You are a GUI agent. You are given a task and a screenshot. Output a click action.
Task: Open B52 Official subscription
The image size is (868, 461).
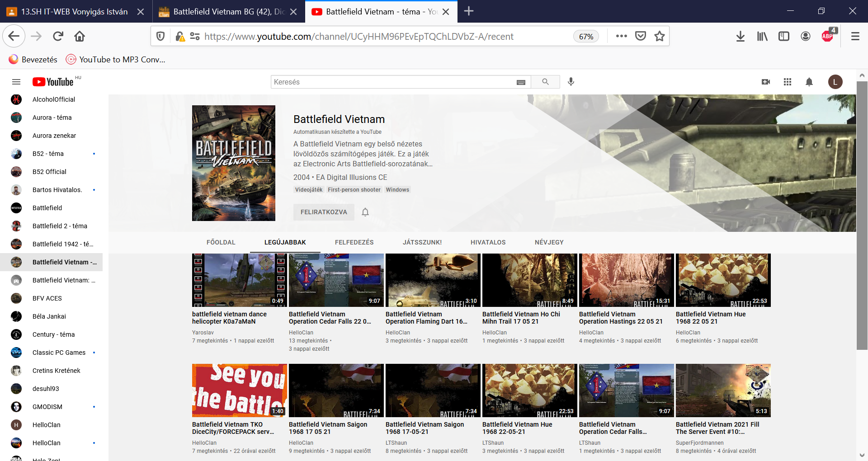pyautogui.click(x=51, y=172)
